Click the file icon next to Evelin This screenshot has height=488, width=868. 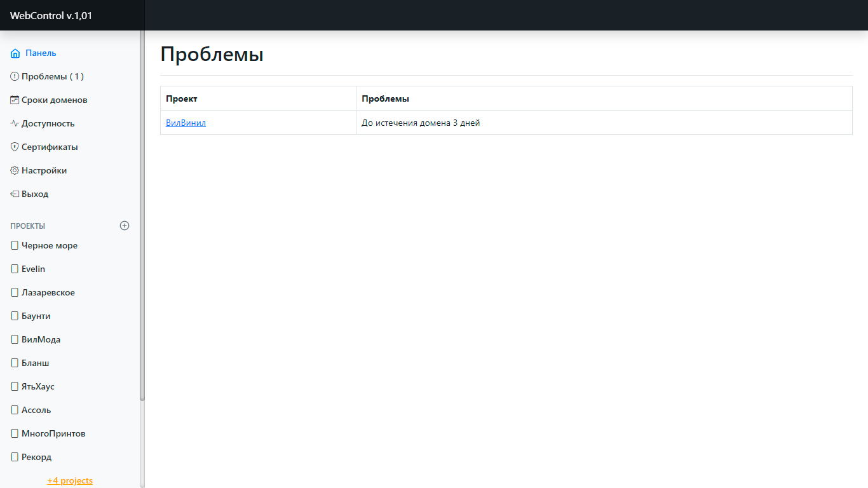[x=15, y=269]
